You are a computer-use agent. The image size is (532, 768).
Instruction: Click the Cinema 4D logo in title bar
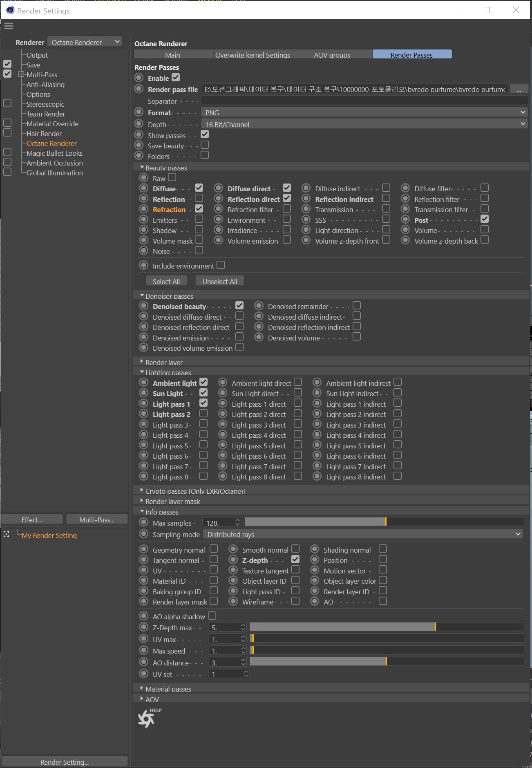pos(10,10)
